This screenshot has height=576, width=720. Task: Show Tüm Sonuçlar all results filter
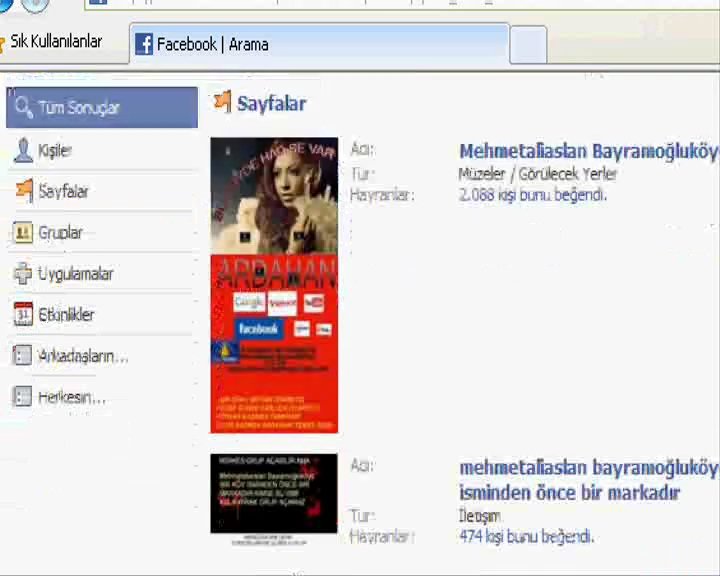coord(102,107)
